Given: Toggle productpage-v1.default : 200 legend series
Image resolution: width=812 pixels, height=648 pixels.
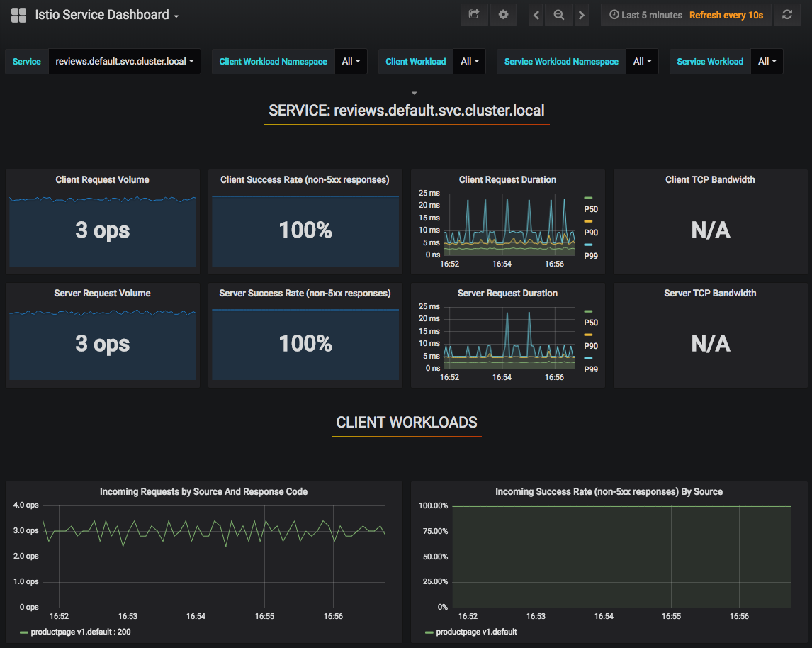Looking at the screenshot, I should [x=80, y=632].
